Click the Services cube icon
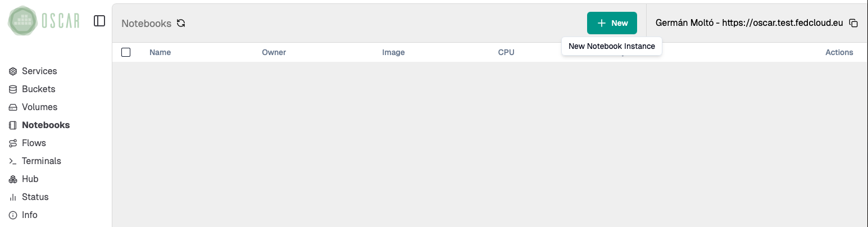 [x=13, y=71]
